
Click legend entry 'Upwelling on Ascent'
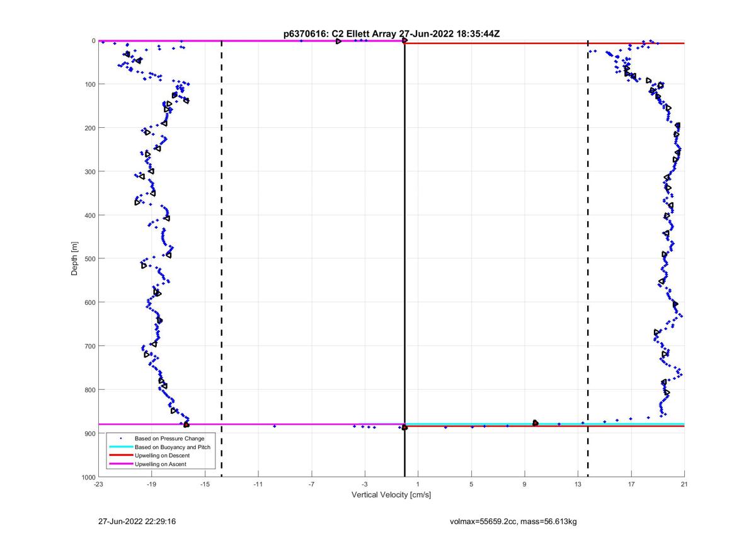pyautogui.click(x=160, y=464)
